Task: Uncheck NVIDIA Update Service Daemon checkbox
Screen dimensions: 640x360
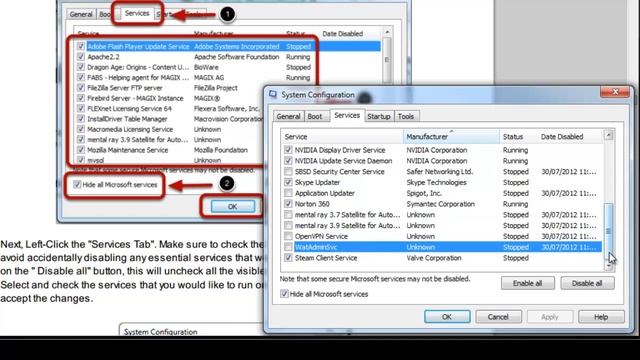Action: (288, 161)
